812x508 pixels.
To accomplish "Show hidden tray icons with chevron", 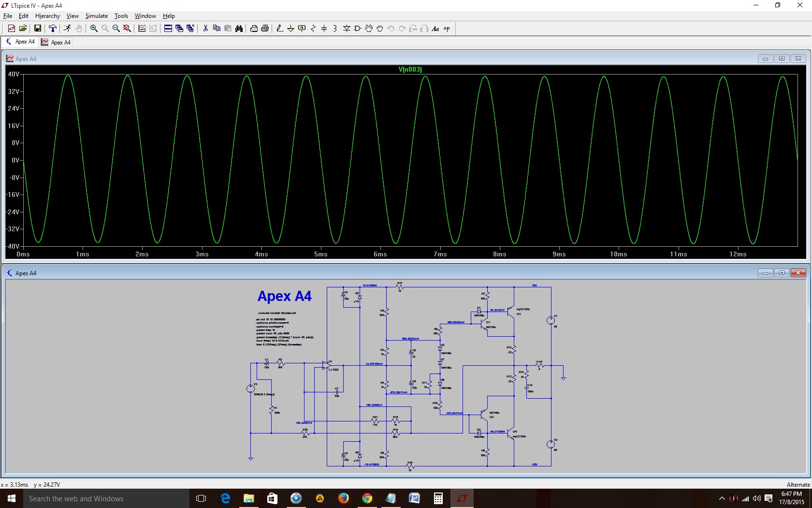I will pyautogui.click(x=722, y=498).
